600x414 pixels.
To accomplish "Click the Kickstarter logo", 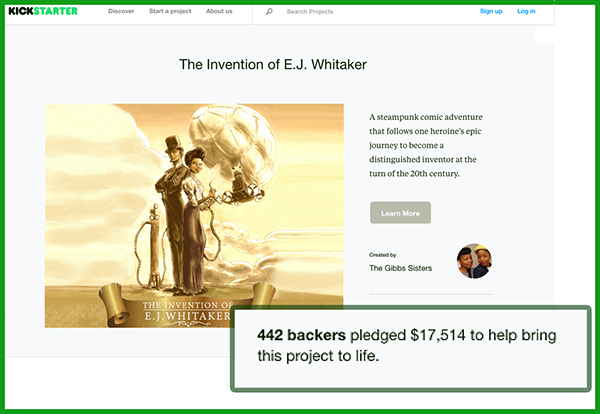I will [x=43, y=11].
